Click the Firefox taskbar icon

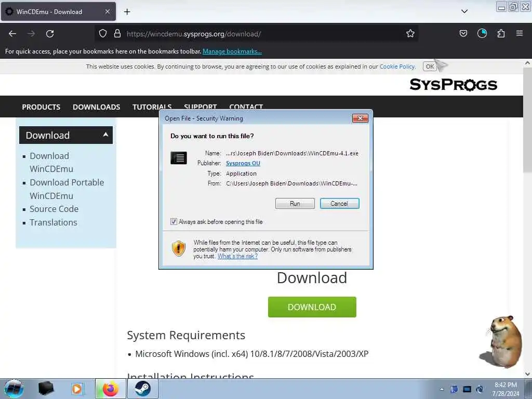pos(110,389)
